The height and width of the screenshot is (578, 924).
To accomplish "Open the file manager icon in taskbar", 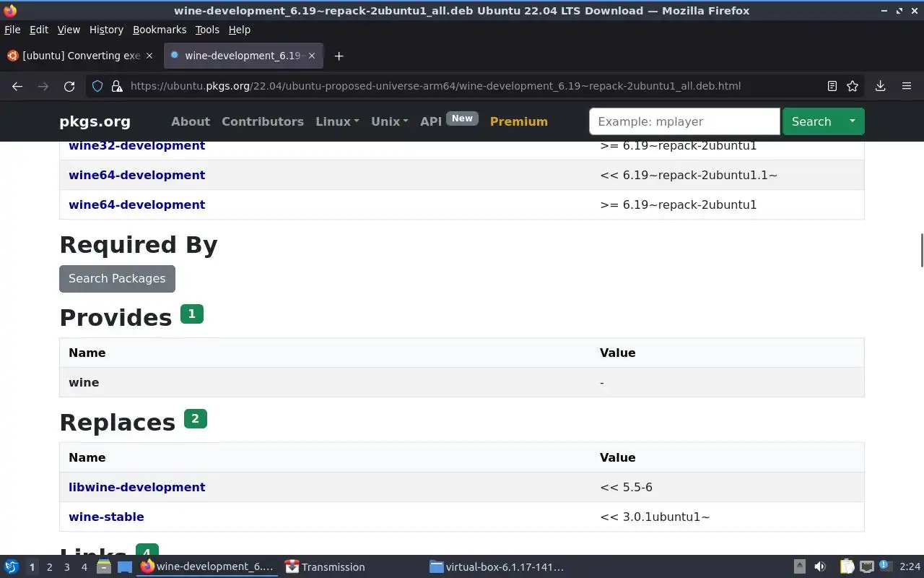I will tap(104, 567).
